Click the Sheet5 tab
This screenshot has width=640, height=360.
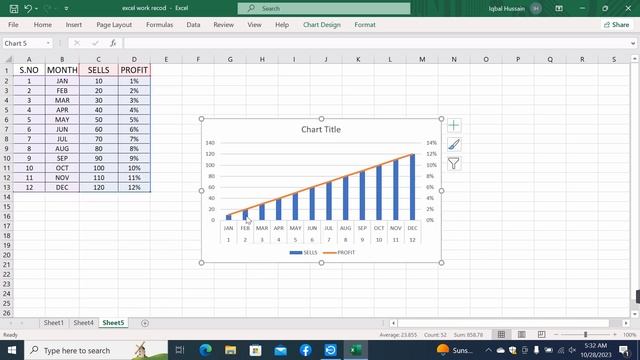[x=113, y=323]
